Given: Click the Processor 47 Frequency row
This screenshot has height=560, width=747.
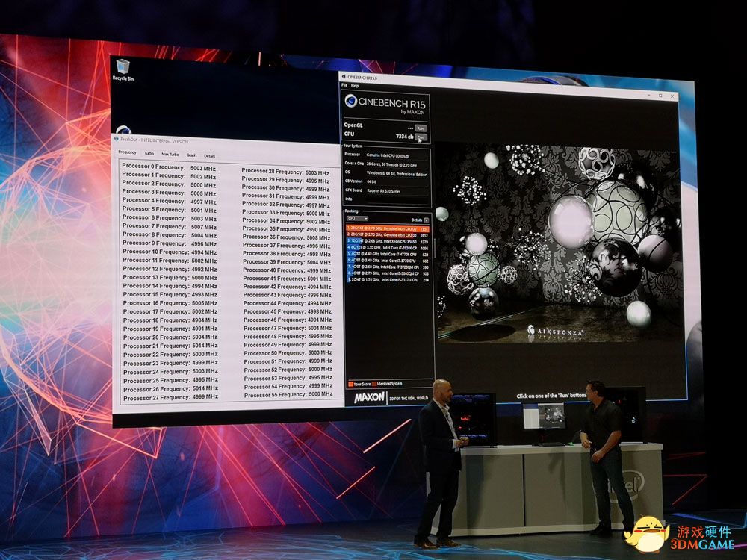Looking at the screenshot, I should click(x=288, y=328).
